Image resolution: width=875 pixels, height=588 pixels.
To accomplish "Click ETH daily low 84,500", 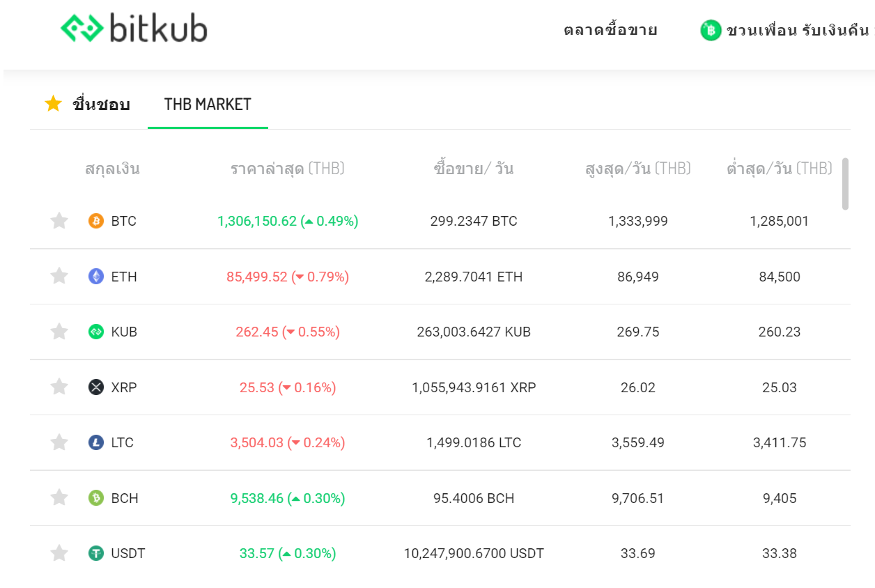I will (780, 277).
